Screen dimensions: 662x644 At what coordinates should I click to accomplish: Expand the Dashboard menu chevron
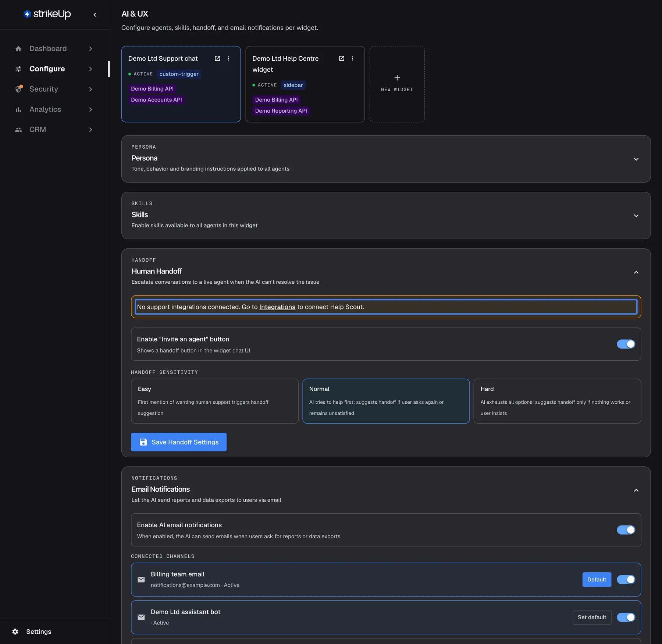(x=90, y=49)
